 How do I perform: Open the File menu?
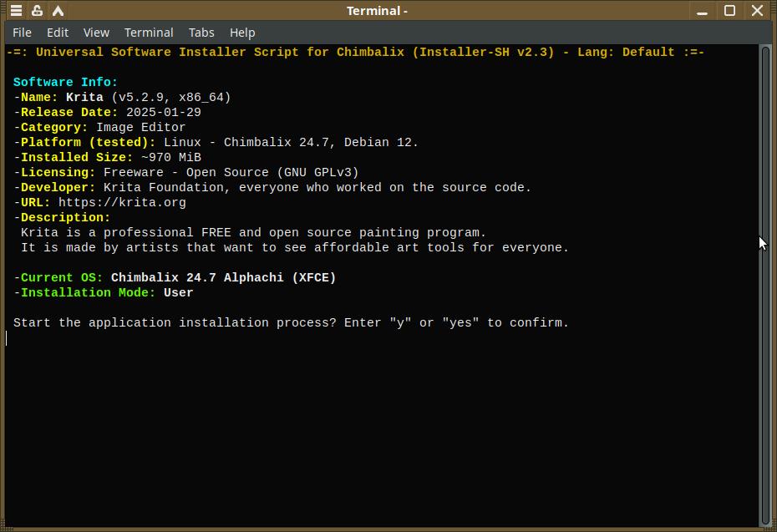coord(23,33)
